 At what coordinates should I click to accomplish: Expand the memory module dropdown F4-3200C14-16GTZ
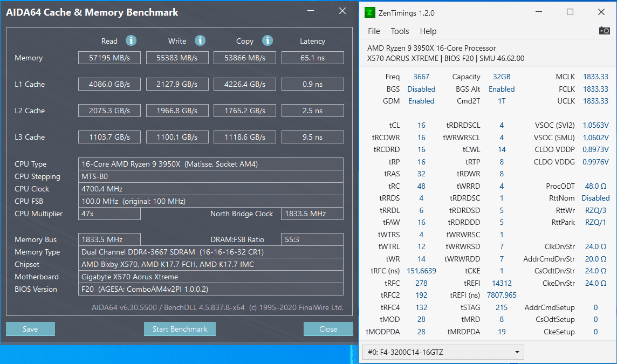point(443,352)
